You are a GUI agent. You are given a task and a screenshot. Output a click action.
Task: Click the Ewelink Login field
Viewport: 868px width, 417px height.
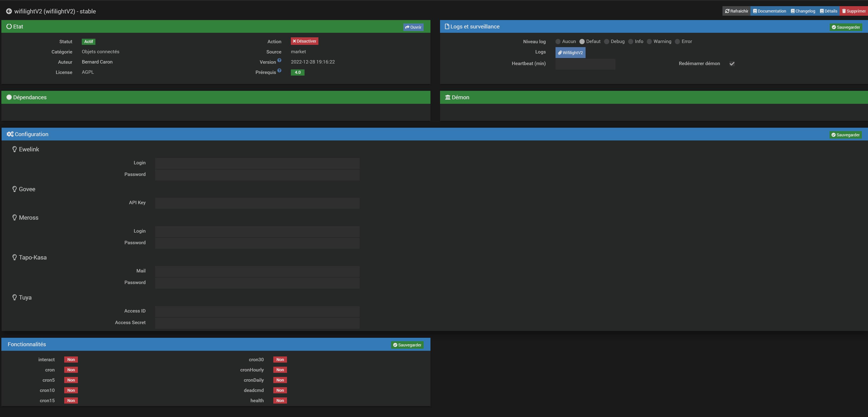[x=257, y=163]
